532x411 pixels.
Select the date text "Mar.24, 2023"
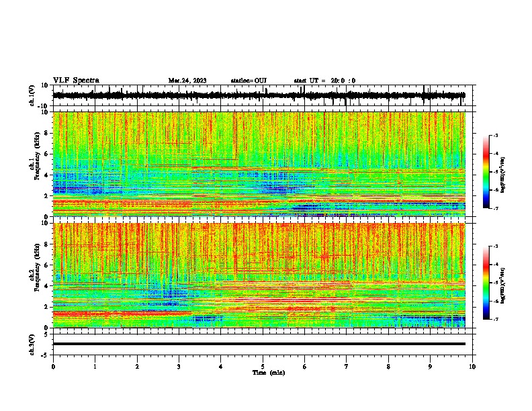[187, 81]
